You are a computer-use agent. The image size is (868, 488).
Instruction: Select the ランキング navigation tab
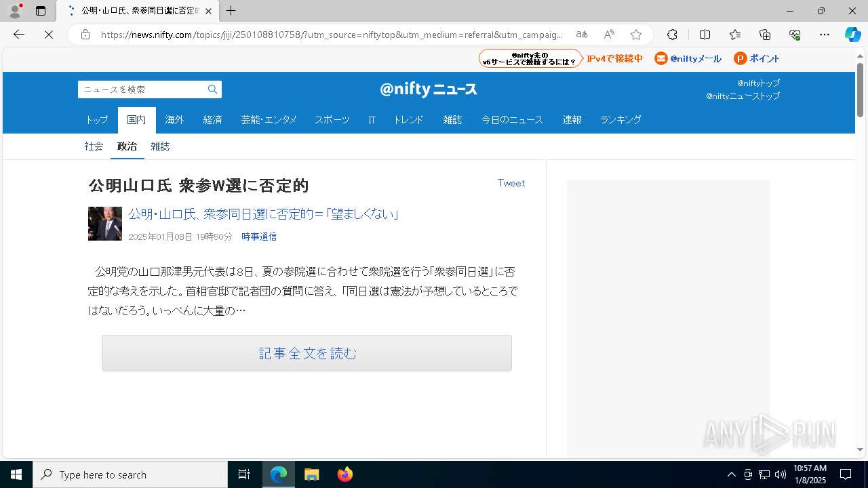pyautogui.click(x=620, y=120)
